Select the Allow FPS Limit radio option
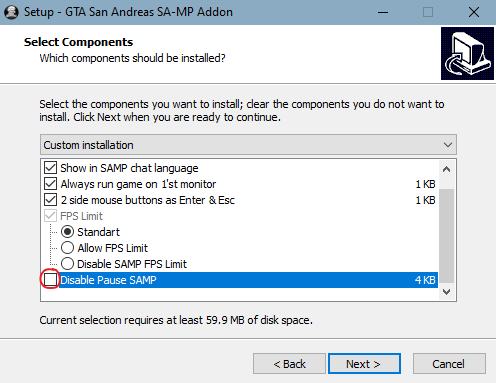The height and width of the screenshot is (383, 496). [x=67, y=248]
